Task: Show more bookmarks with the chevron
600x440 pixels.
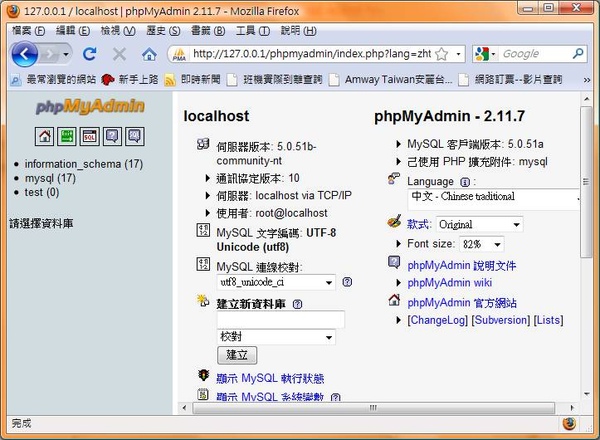Action: coord(587,80)
